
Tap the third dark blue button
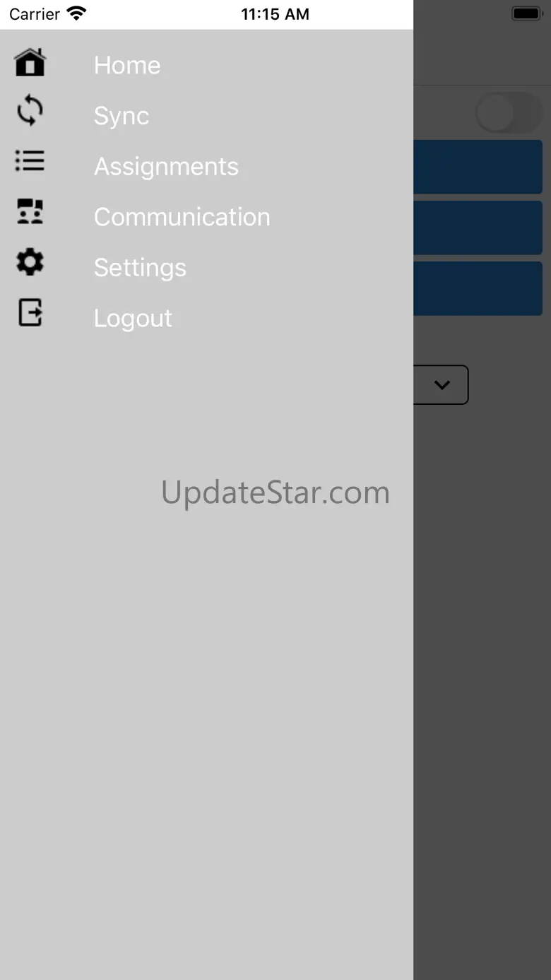[x=478, y=288]
